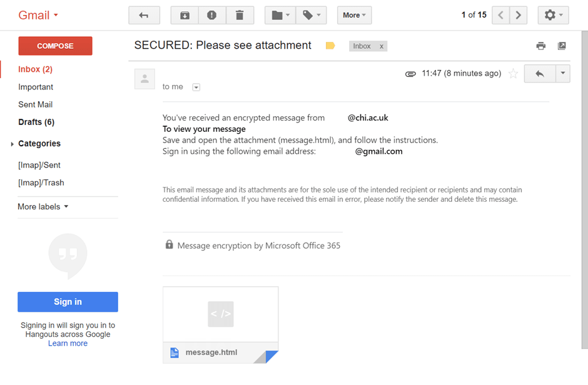588x385 pixels.
Task: Open the message in a new window
Action: (562, 45)
